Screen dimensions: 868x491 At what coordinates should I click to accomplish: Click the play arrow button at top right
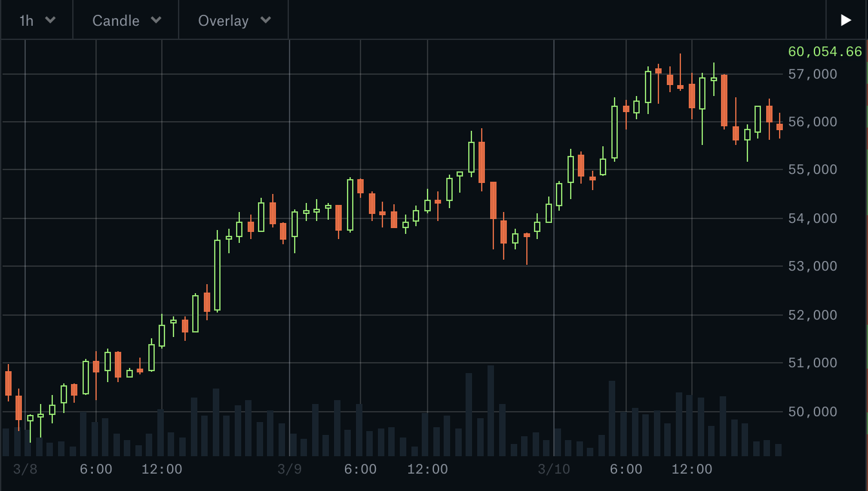click(846, 20)
